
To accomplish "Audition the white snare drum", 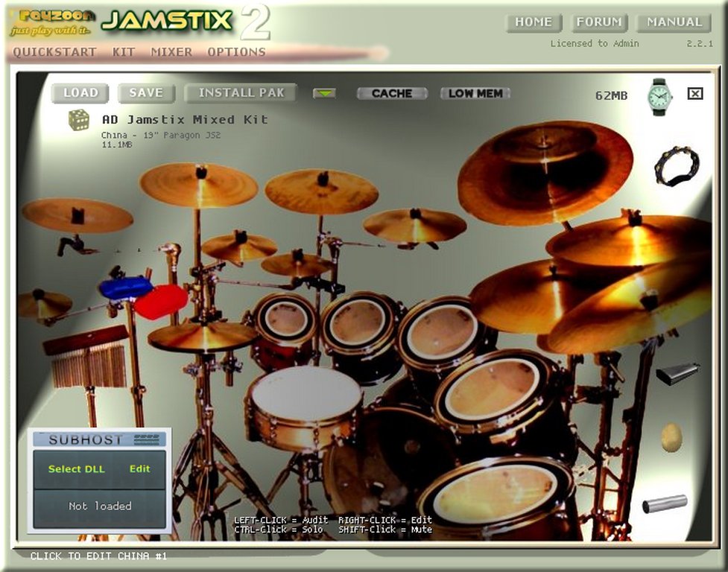I will coord(304,395).
